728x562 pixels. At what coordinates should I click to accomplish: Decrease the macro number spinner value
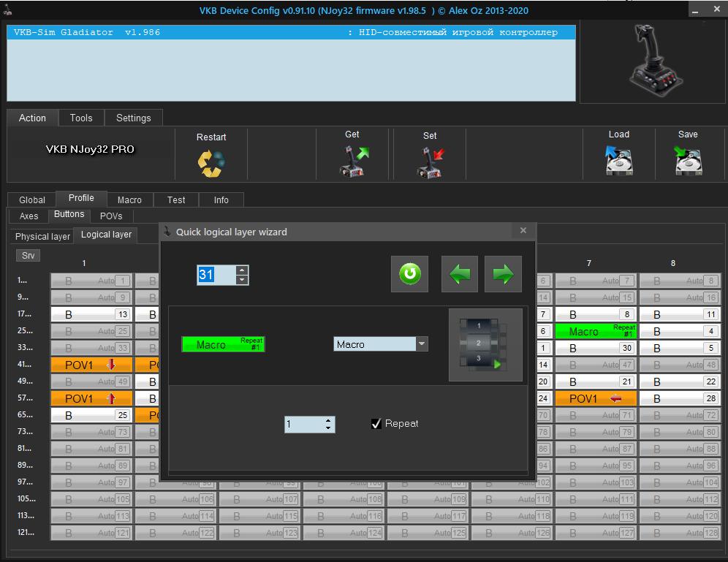click(x=328, y=428)
